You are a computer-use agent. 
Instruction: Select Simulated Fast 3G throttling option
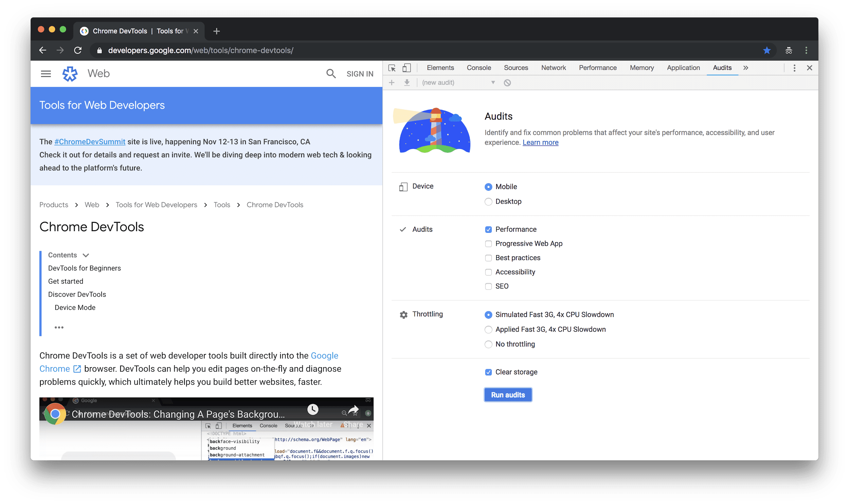coord(489,314)
